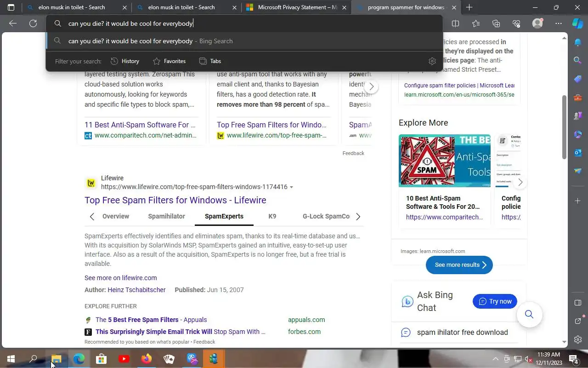The image size is (588, 368).
Task: Select the G-Lock SpamCombat section tab
Action: [x=326, y=216]
